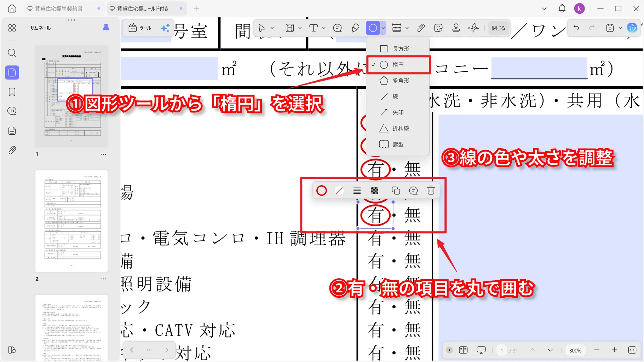Viewport: 644px width, 362px height.
Task: Delete the selected ellipse annotation
Action: (x=431, y=191)
